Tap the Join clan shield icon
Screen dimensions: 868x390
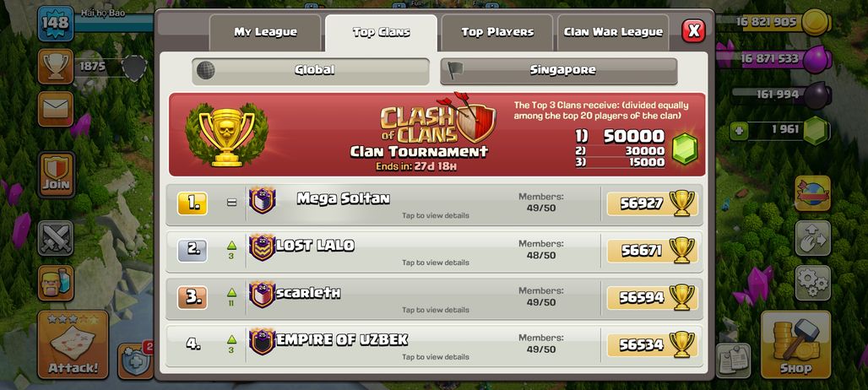(x=56, y=174)
